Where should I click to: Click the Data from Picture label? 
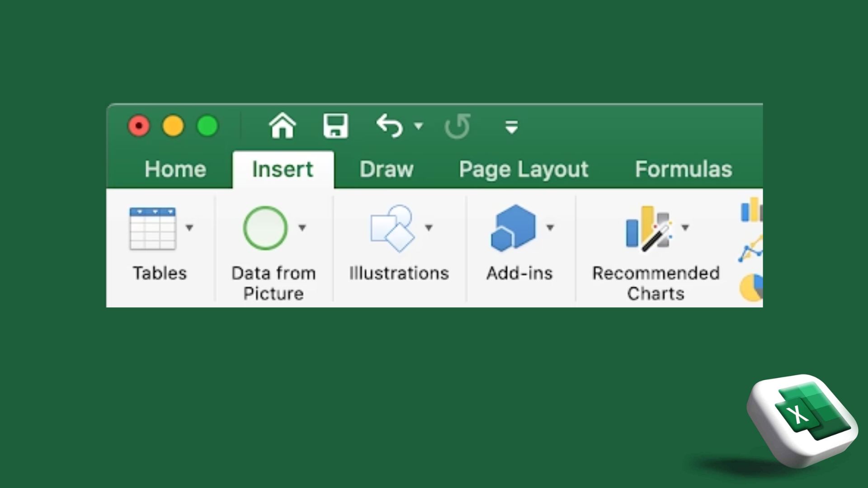pos(274,283)
